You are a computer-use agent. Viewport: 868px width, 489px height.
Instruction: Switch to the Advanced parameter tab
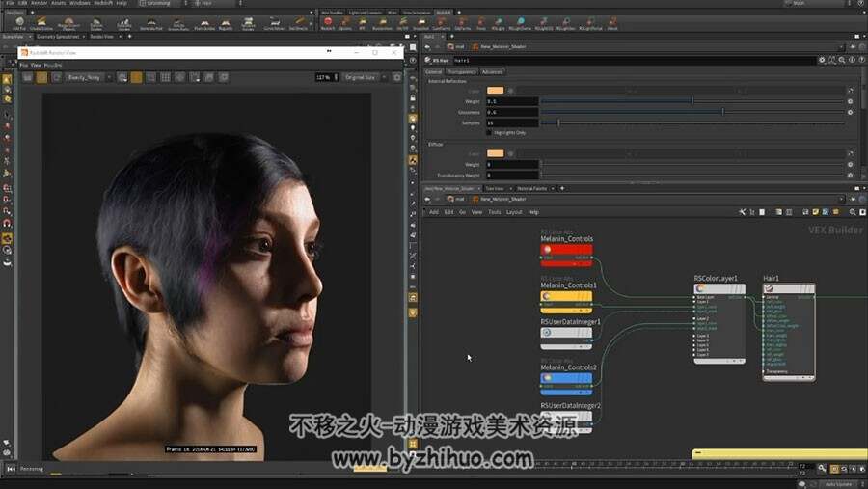[492, 72]
